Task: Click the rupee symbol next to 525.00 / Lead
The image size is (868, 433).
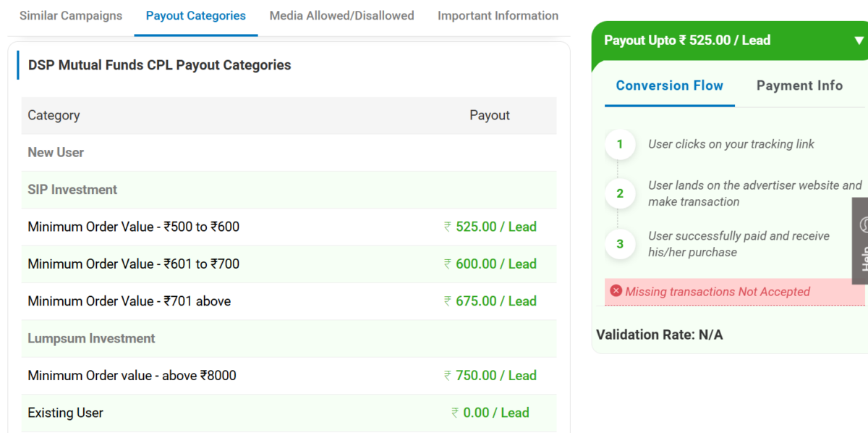Action: click(448, 227)
